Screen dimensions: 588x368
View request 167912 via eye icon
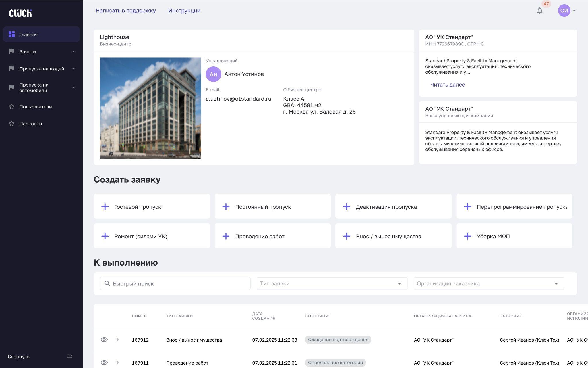coord(104,340)
